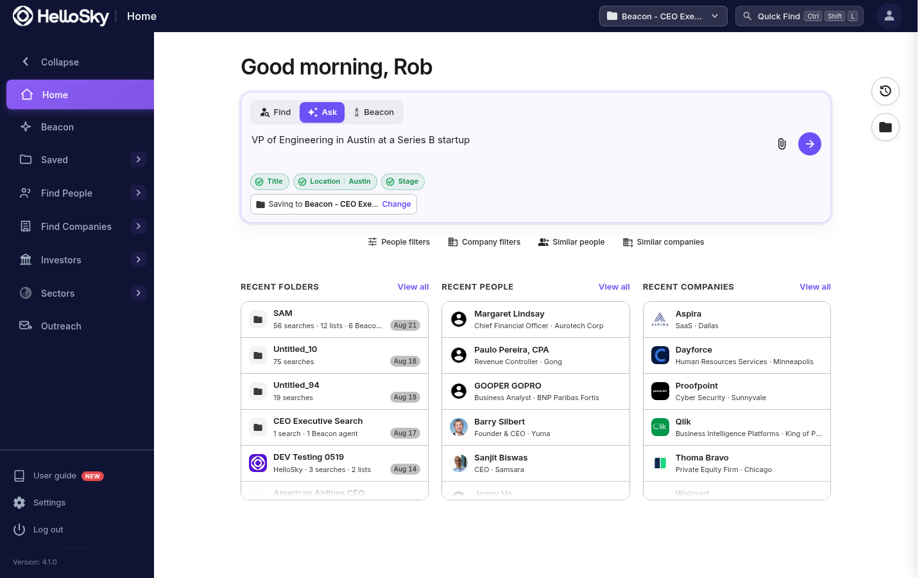This screenshot has height=578, width=924.
Task: Toggle the Location Austin chip
Action: (x=335, y=182)
